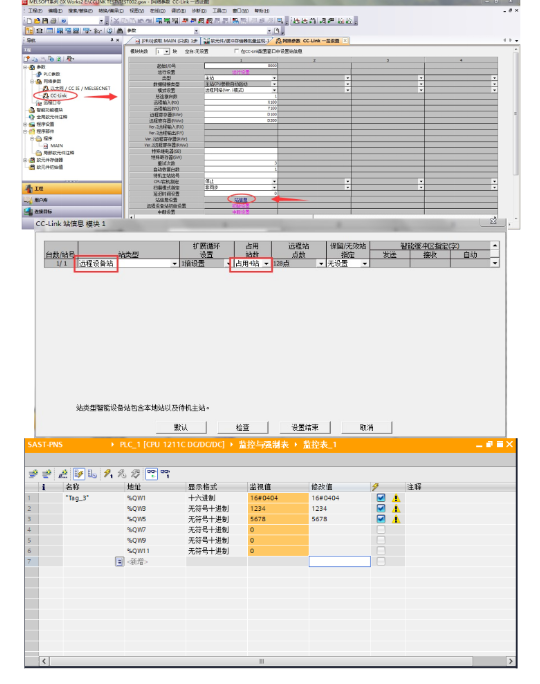Image resolution: width=540 pixels, height=684 pixels.
Task: Switch to the device batch monitor tab
Action: [x=236, y=41]
